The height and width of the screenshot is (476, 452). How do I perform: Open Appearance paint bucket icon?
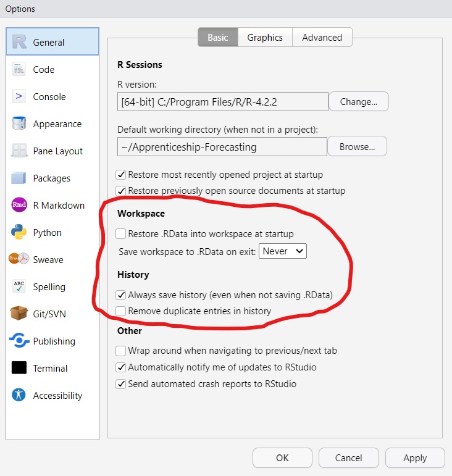point(19,124)
